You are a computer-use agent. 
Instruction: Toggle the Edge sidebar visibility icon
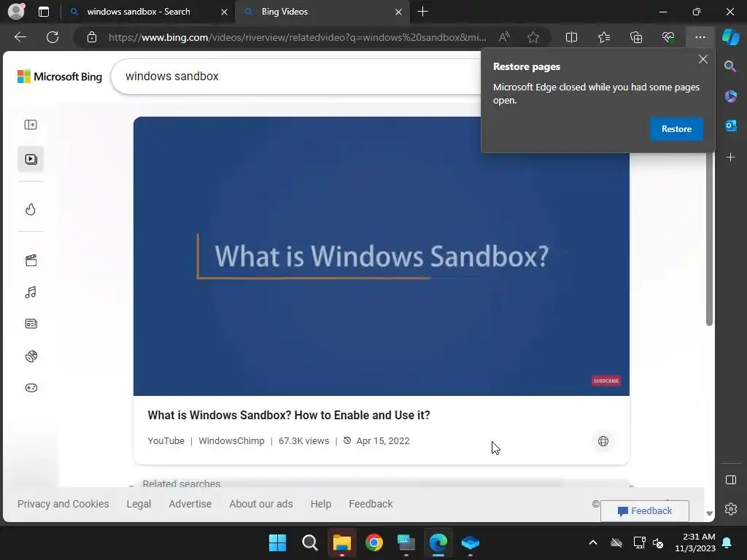click(730, 480)
